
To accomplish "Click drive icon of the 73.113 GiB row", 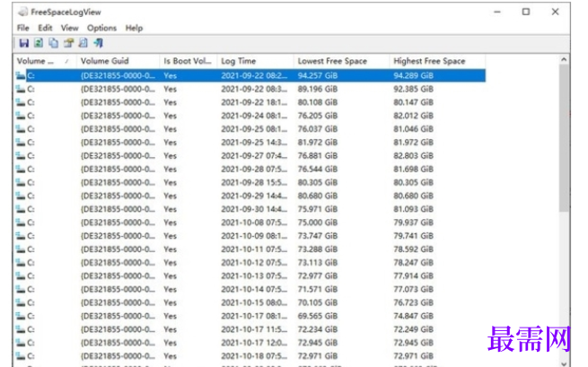I will pos(21,263).
